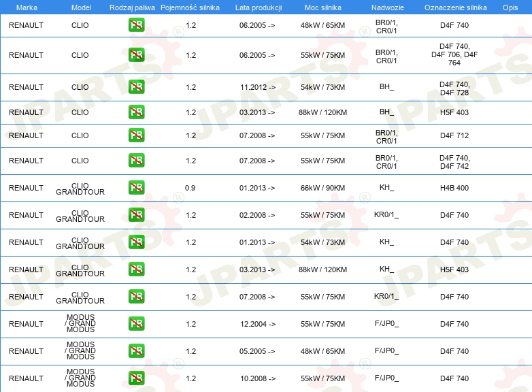Screen dimensions: 532x392
Task: Click fuel icon in Modus 10.2008 row
Action: [136, 378]
